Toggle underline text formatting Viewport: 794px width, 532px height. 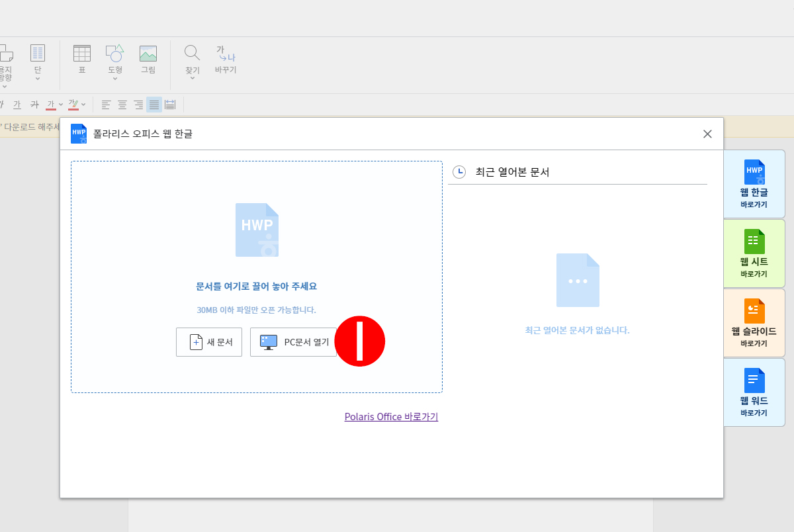click(17, 105)
